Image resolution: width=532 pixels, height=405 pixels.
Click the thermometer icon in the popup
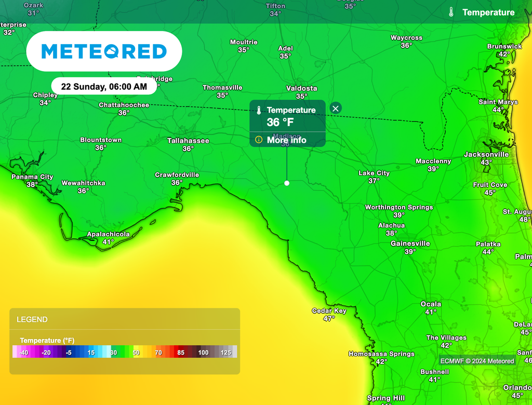tap(258, 111)
